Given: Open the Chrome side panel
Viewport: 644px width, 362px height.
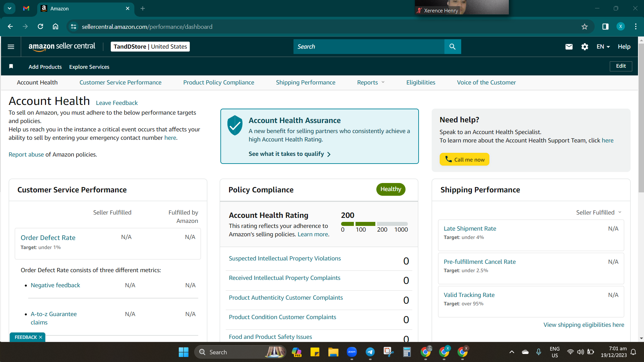Looking at the screenshot, I should pos(605,26).
